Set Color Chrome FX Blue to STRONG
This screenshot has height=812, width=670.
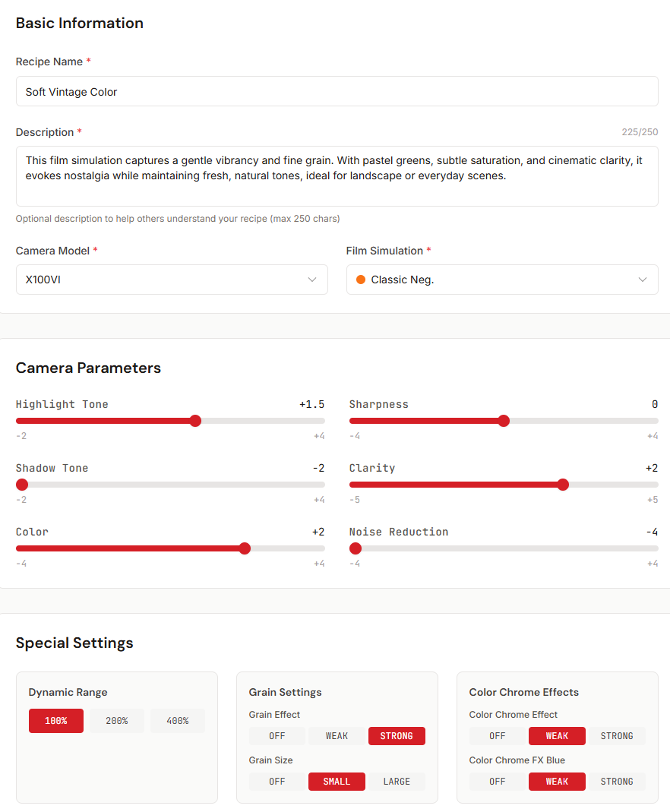click(617, 781)
